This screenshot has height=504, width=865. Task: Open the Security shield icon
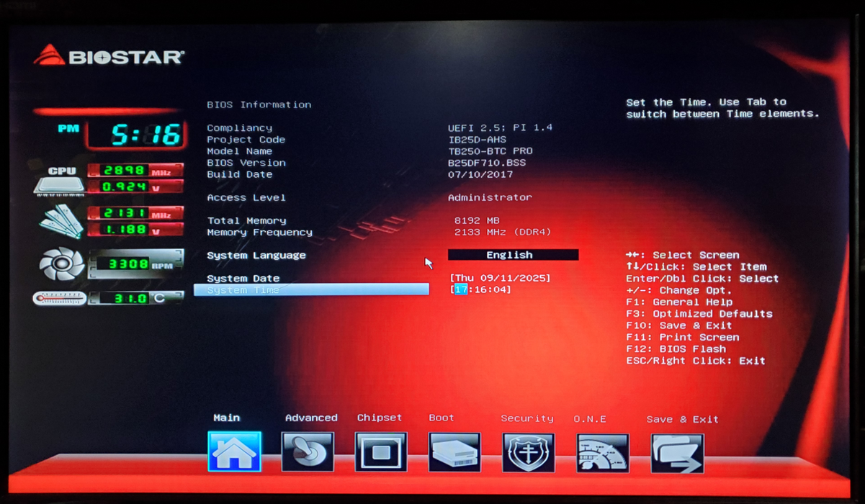[x=529, y=452]
